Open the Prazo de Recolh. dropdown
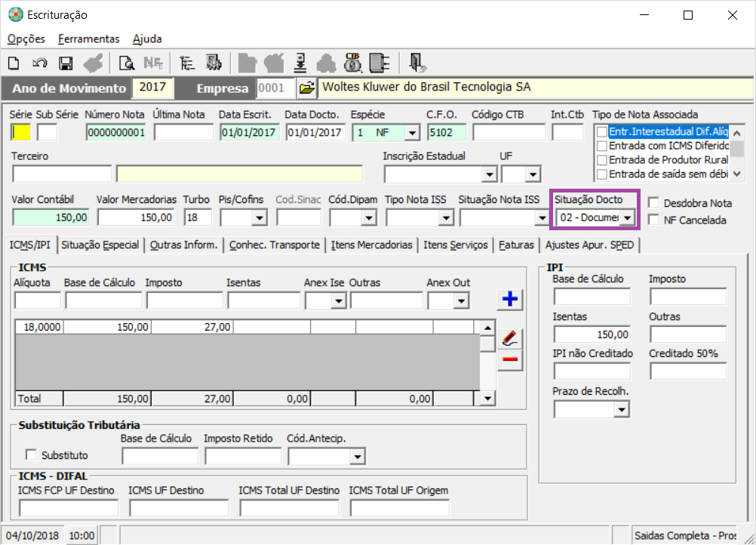 [x=621, y=409]
